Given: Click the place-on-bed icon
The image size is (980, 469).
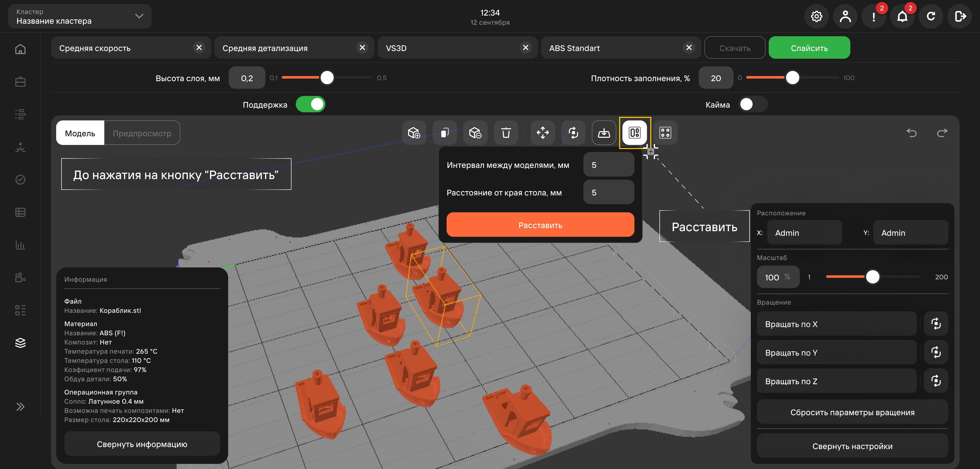Looking at the screenshot, I should pos(604,133).
